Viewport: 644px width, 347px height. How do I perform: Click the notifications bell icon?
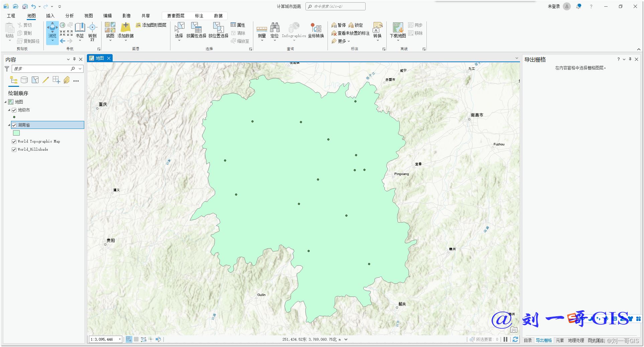point(578,6)
